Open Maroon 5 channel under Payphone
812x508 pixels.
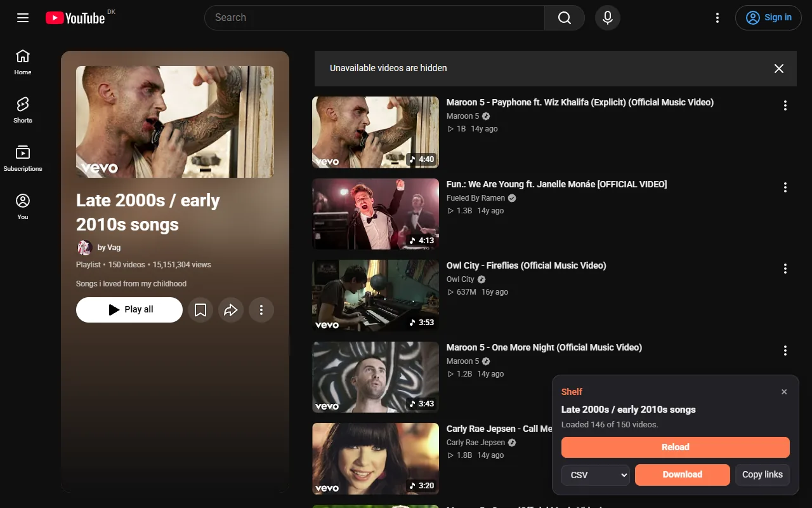[x=463, y=116]
